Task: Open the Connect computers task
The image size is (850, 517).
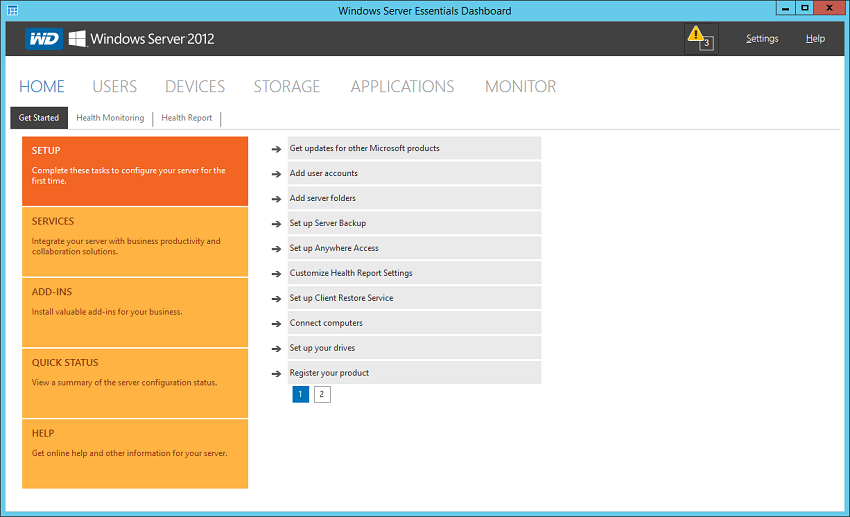Action: 414,322
